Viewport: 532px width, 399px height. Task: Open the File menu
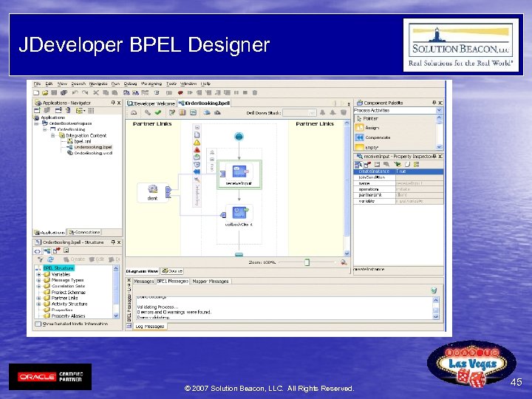click(37, 83)
